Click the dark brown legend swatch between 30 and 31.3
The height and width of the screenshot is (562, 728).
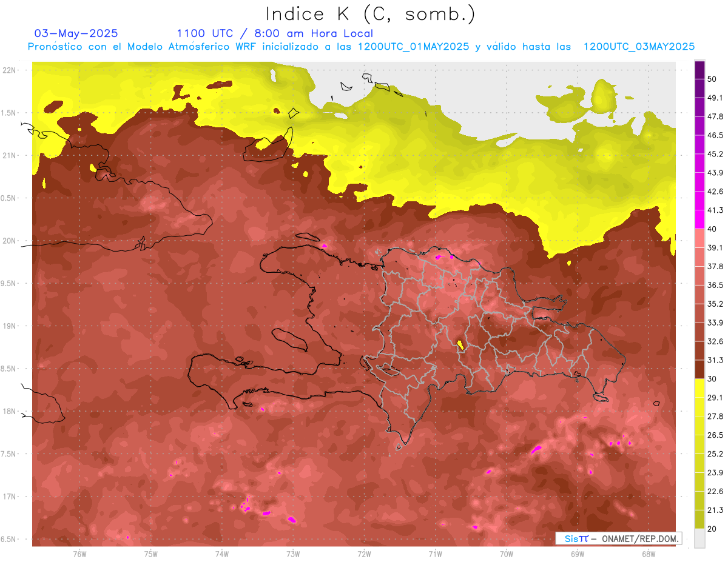click(699, 369)
